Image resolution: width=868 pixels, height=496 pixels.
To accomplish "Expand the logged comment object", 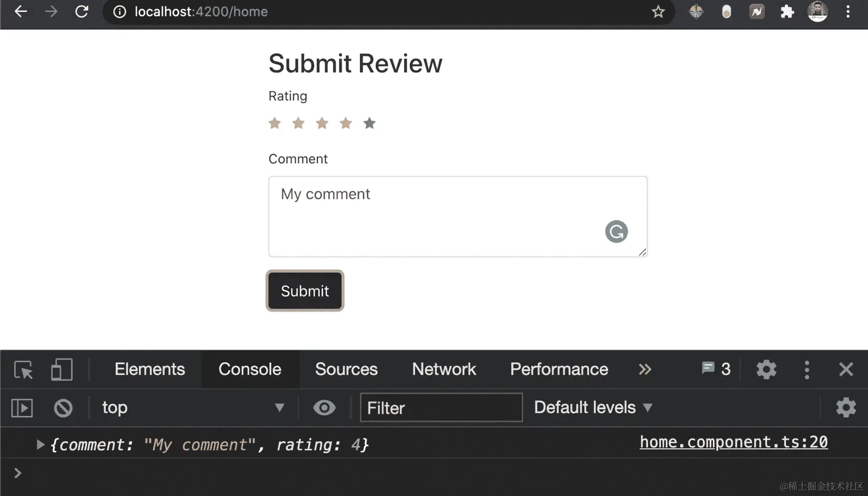I will pos(40,445).
